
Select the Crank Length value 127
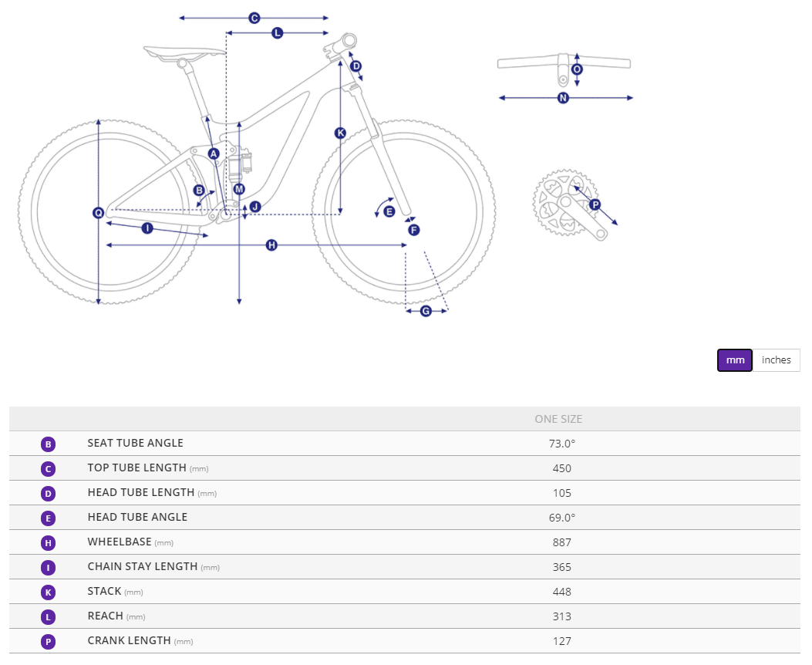(562, 641)
